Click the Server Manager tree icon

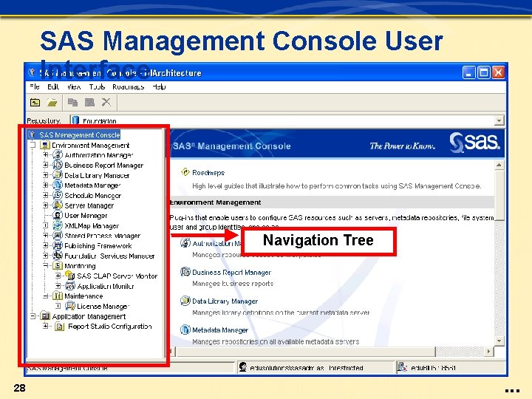pyautogui.click(x=58, y=205)
